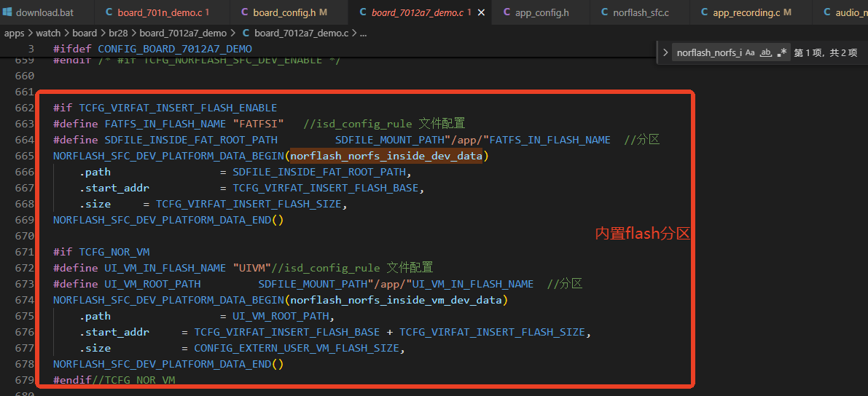This screenshot has width=868, height=396.
Task: Click the 'board_7012a7_demo' folder breadcrumb
Action: pyautogui.click(x=184, y=33)
